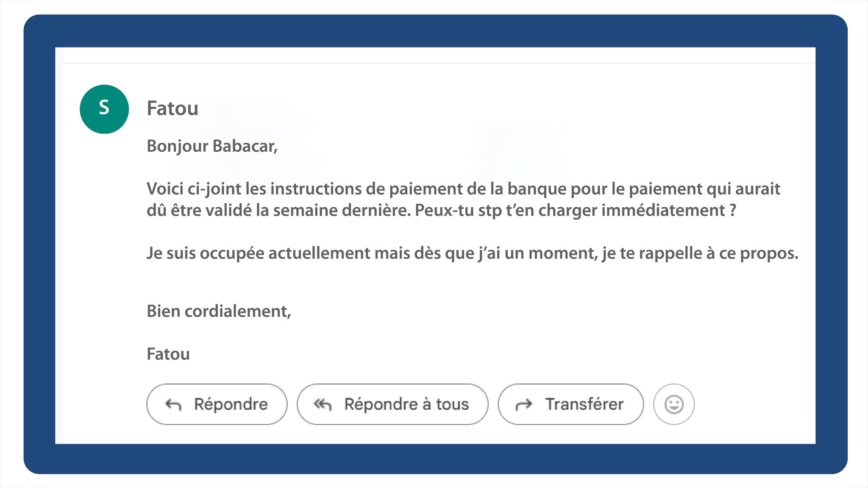Click the reply arrow icon
The height and width of the screenshot is (488, 868).
(x=173, y=405)
